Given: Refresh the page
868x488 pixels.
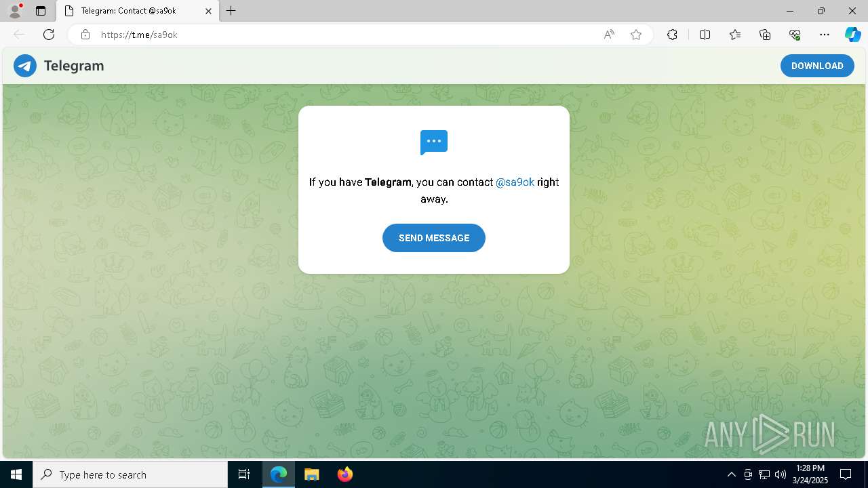Looking at the screenshot, I should pyautogui.click(x=49, y=35).
